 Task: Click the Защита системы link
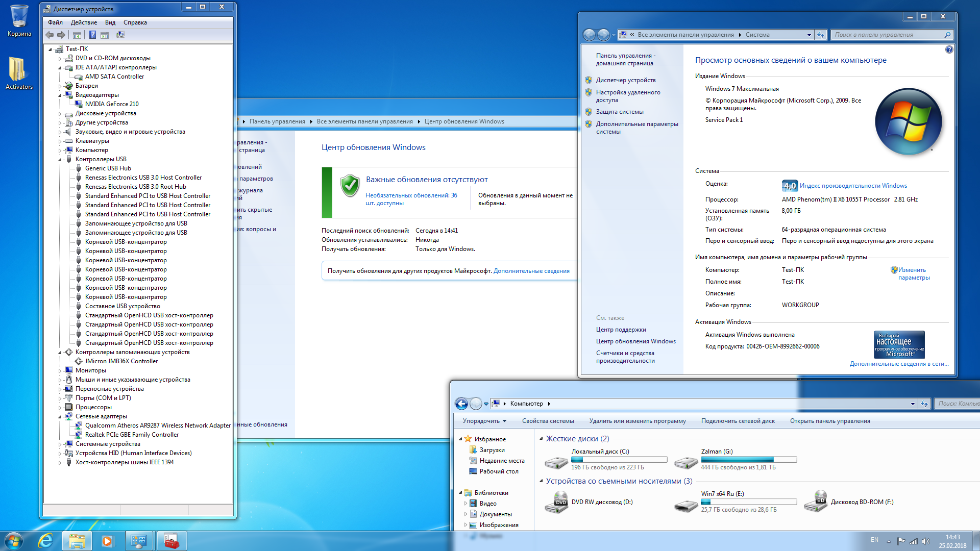coord(620,112)
